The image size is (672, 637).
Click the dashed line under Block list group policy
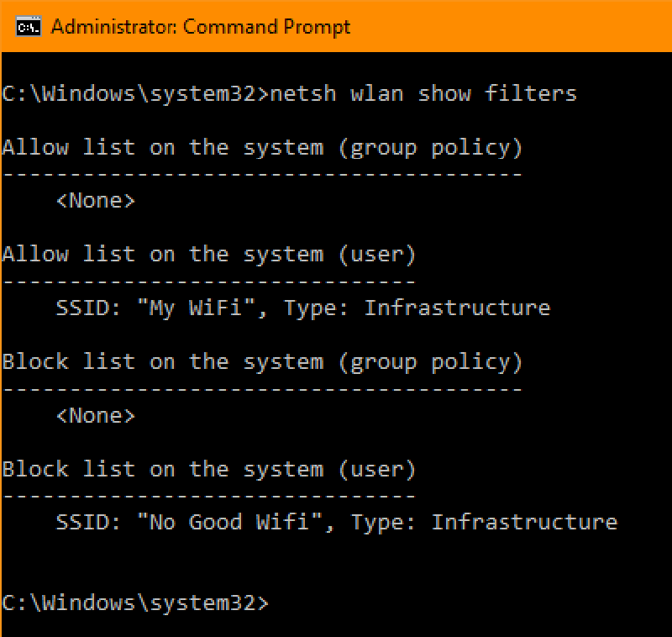[262, 390]
